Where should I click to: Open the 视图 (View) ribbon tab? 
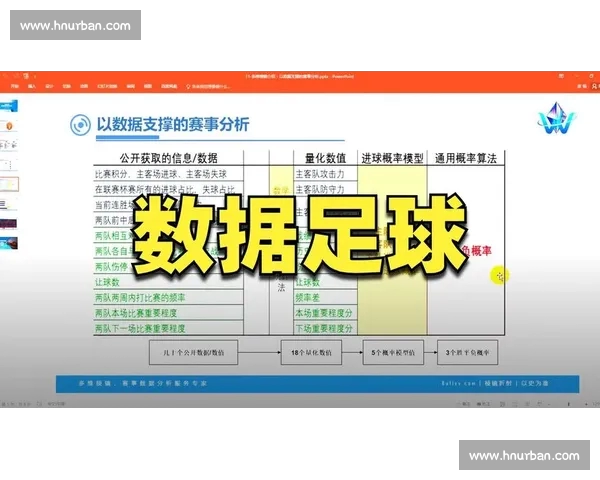148,86
